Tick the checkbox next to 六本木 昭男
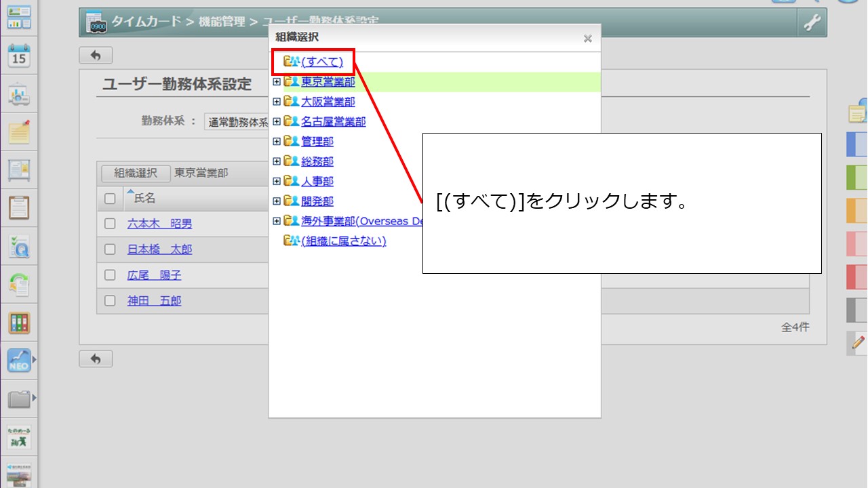The height and width of the screenshot is (488, 868). (x=110, y=224)
